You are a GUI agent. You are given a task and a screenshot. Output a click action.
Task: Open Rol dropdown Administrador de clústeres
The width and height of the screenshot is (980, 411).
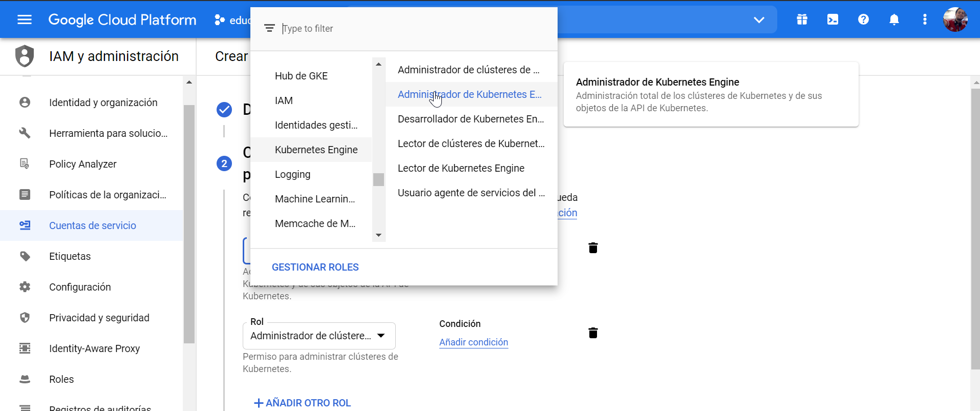coord(319,336)
